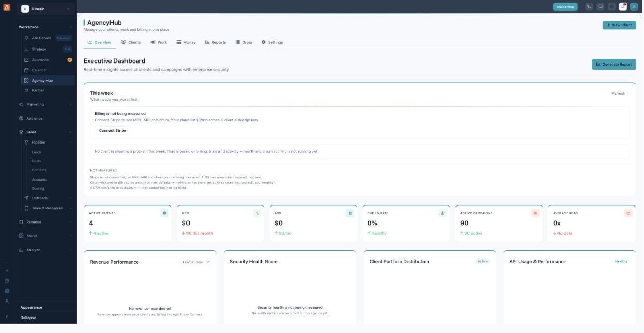Viewport: 644px width, 333px height.
Task: Open the phone call icon in header
Action: [x=589, y=7]
